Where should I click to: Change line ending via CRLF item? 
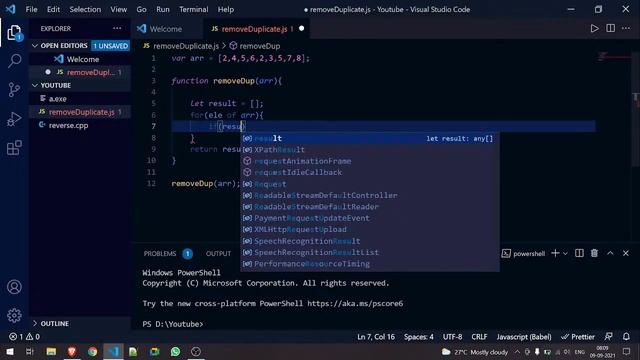pyautogui.click(x=479, y=337)
